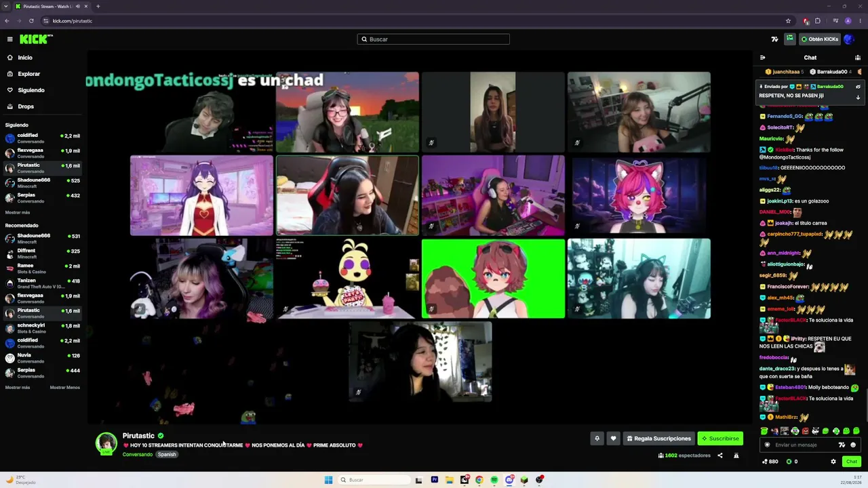
Task: Click the green extension icon in header
Action: (790, 39)
